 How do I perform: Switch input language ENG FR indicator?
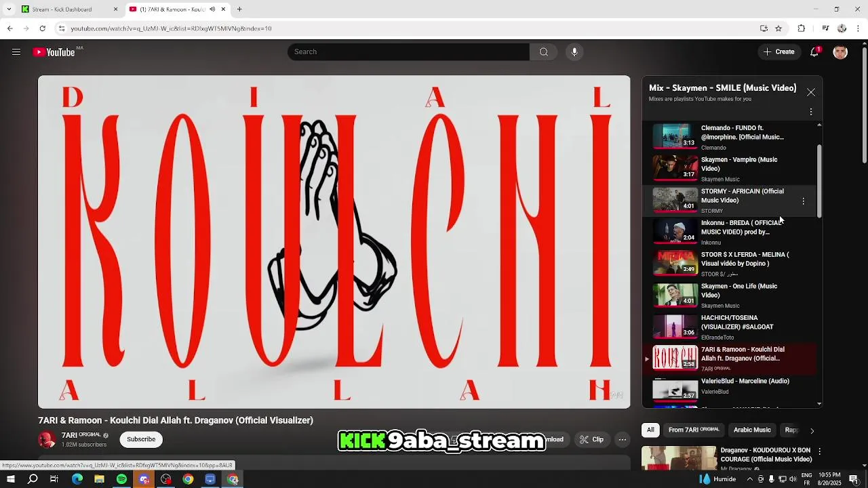tap(807, 479)
